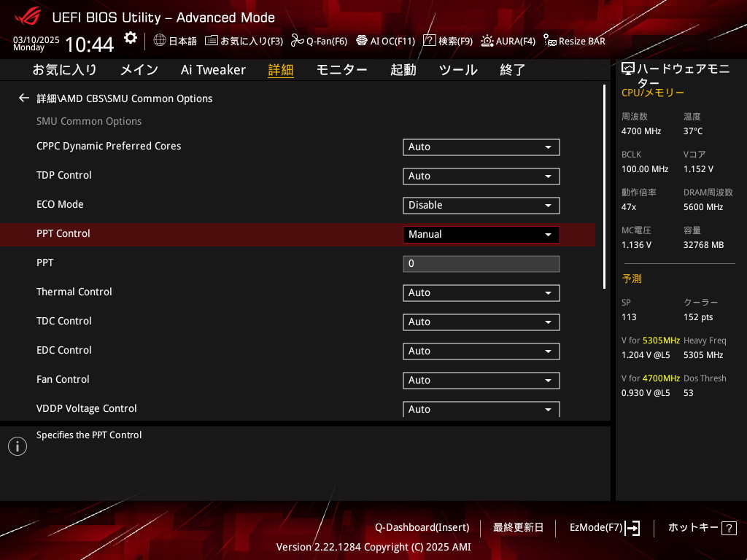Open the ECO Mode dropdown

(x=481, y=205)
